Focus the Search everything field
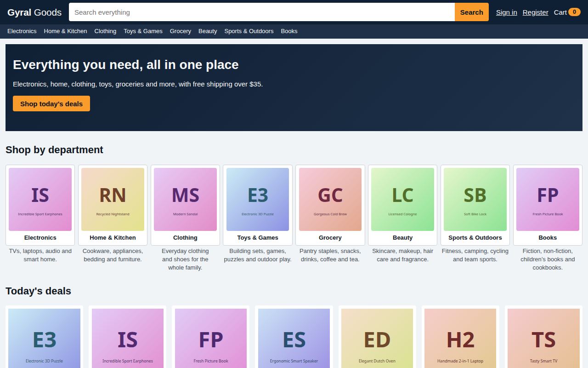This screenshot has width=588, height=368. 262,12
